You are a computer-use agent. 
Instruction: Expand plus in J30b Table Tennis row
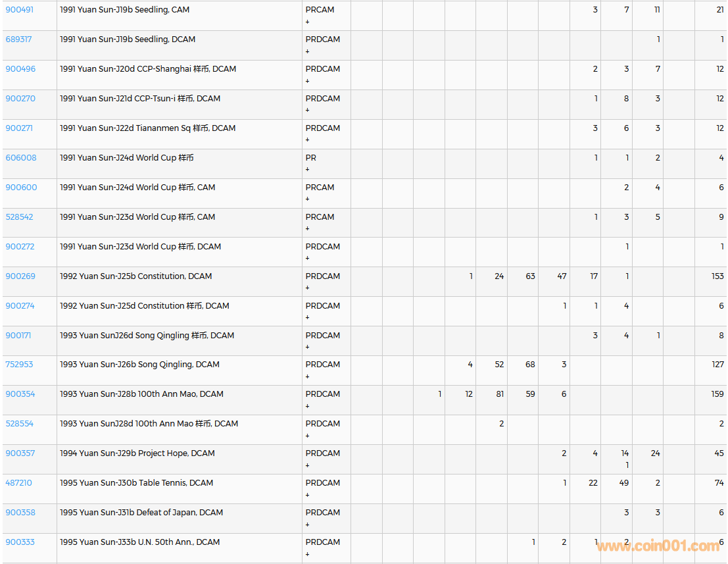click(307, 495)
